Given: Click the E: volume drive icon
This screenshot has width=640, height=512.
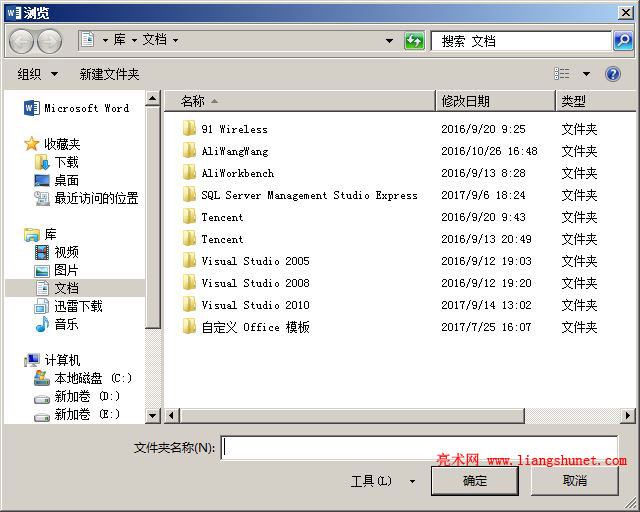Looking at the screenshot, I should pyautogui.click(x=42, y=417).
